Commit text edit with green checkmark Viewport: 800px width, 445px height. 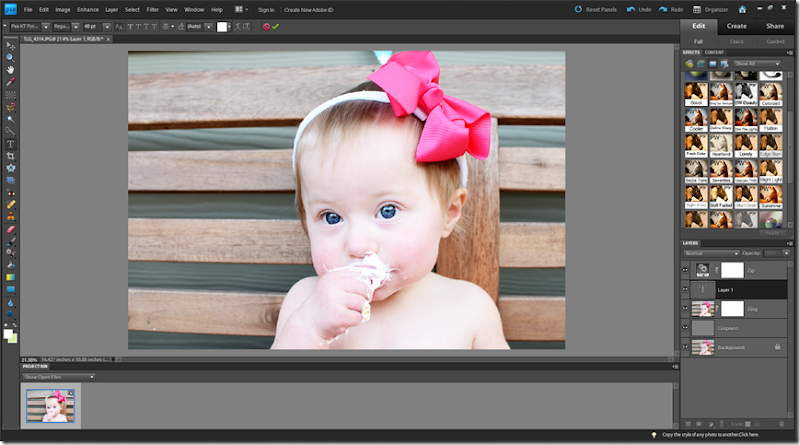point(275,27)
